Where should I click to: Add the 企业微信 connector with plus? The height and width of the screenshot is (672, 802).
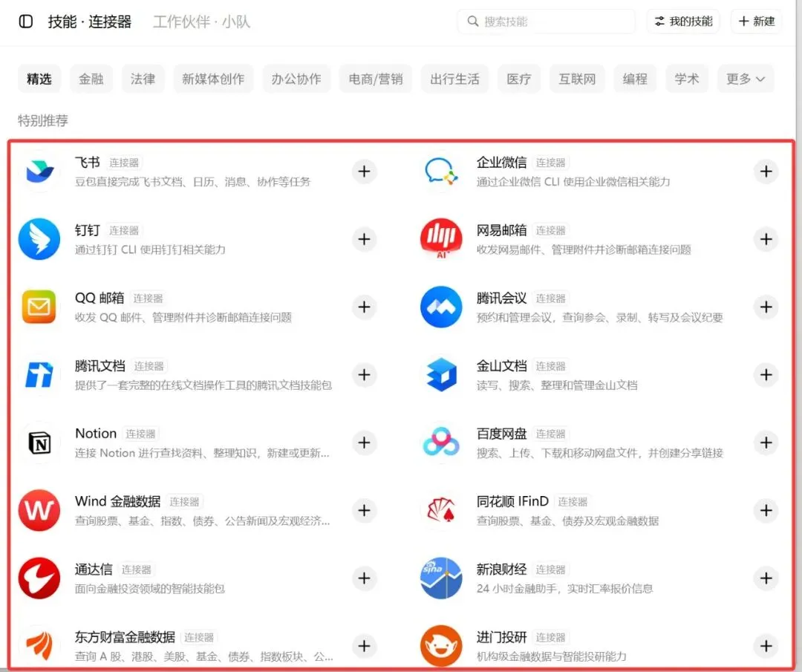pyautogui.click(x=766, y=172)
